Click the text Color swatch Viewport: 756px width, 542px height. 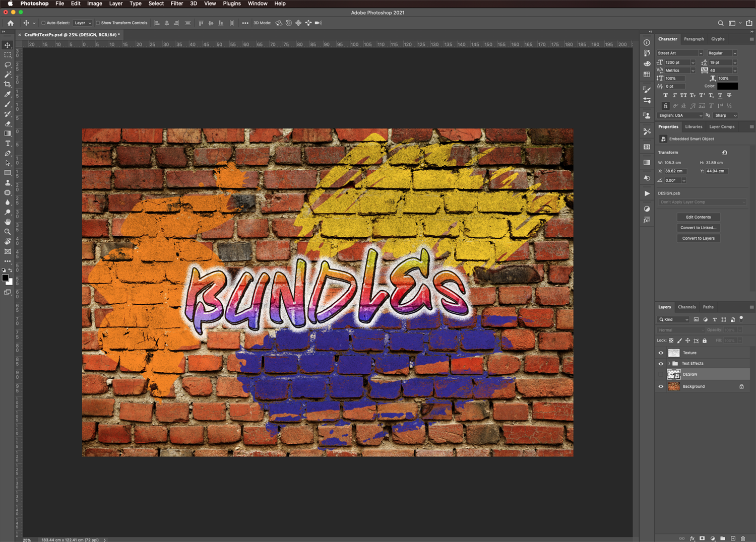pyautogui.click(x=727, y=86)
